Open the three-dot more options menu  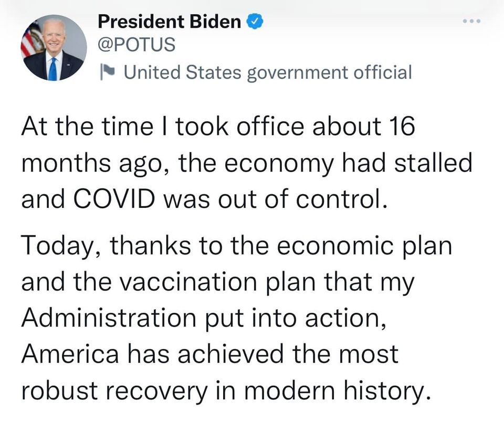pos(472,22)
